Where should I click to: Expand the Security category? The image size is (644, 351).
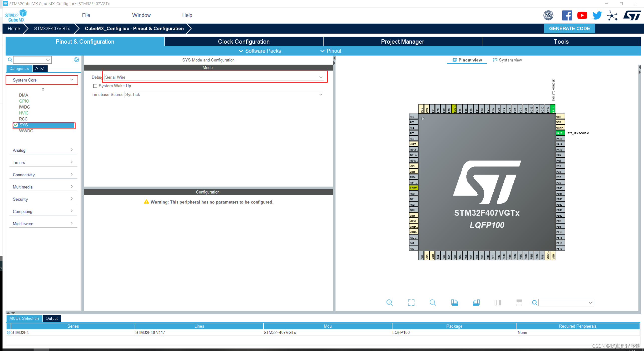(x=43, y=199)
